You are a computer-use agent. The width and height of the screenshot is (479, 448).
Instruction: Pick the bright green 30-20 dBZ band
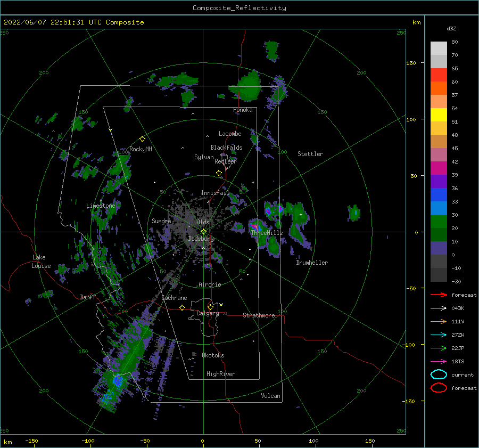(x=439, y=222)
